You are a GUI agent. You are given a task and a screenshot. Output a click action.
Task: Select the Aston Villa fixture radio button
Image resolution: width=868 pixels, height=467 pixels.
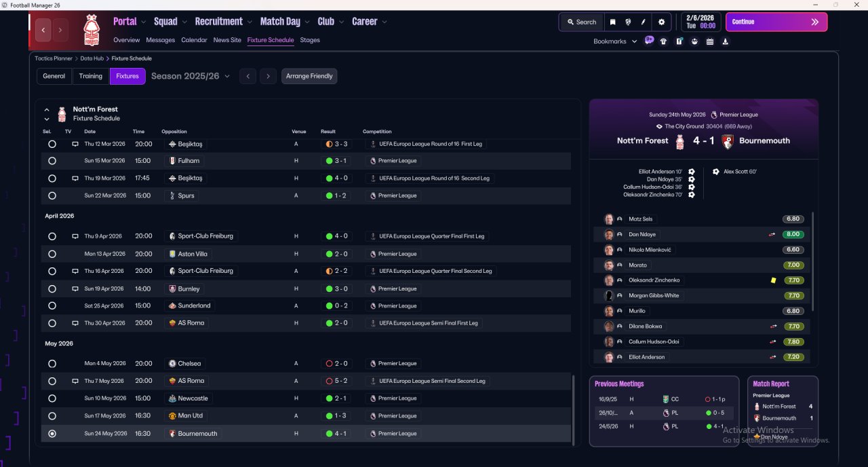click(52, 254)
